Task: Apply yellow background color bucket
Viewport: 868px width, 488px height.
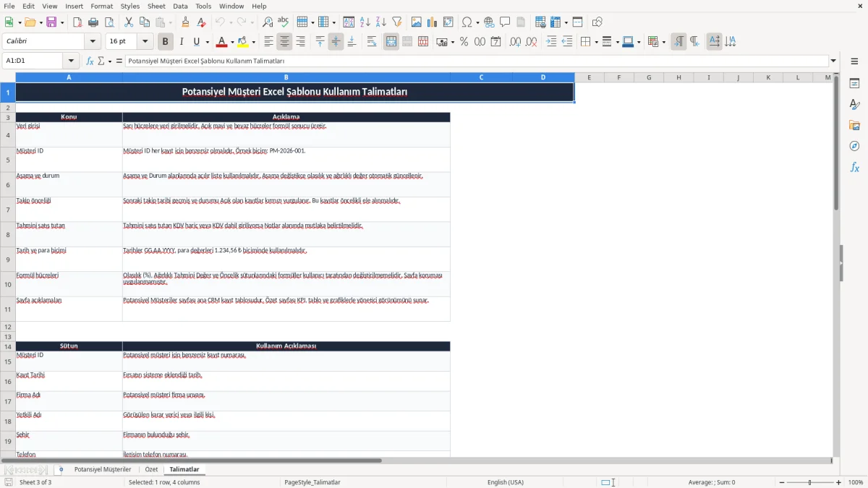Action: [x=243, y=42]
